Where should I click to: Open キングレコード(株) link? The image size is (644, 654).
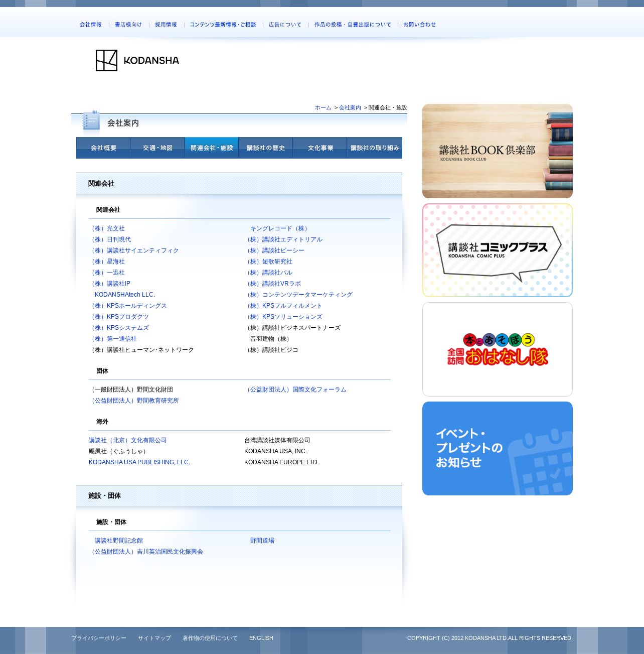pyautogui.click(x=280, y=228)
